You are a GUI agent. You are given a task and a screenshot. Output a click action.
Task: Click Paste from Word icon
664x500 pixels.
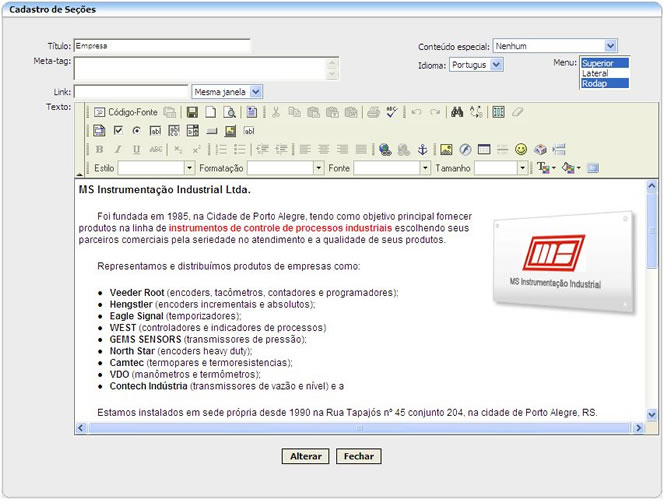[x=351, y=112]
